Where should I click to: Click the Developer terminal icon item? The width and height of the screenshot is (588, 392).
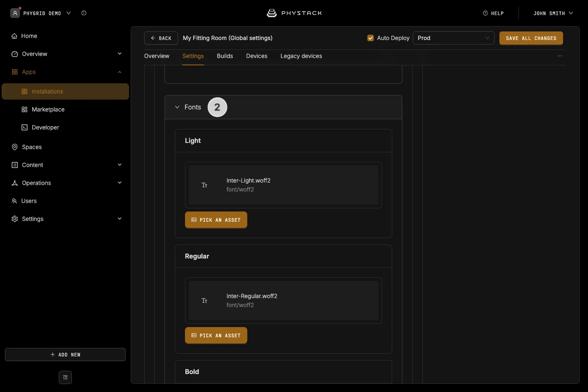click(x=24, y=127)
